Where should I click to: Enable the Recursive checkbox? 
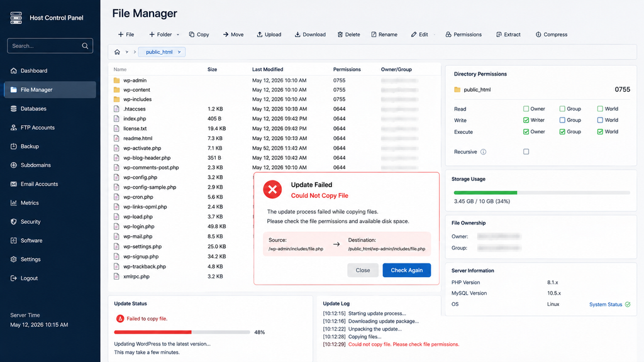[x=526, y=152]
